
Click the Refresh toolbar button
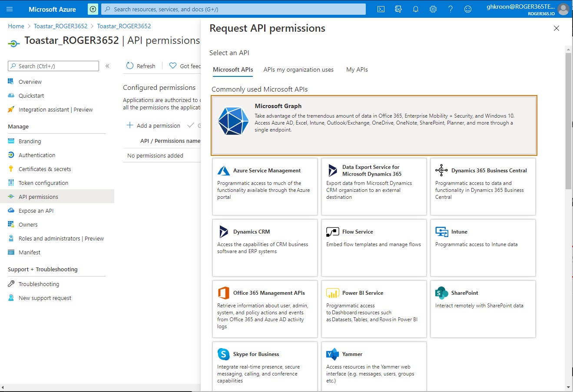pyautogui.click(x=141, y=66)
